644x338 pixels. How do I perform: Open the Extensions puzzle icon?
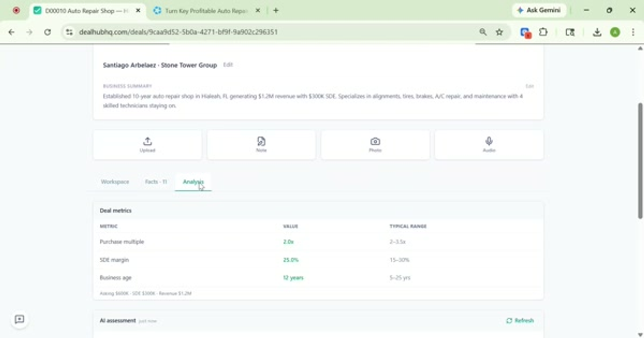pyautogui.click(x=543, y=32)
